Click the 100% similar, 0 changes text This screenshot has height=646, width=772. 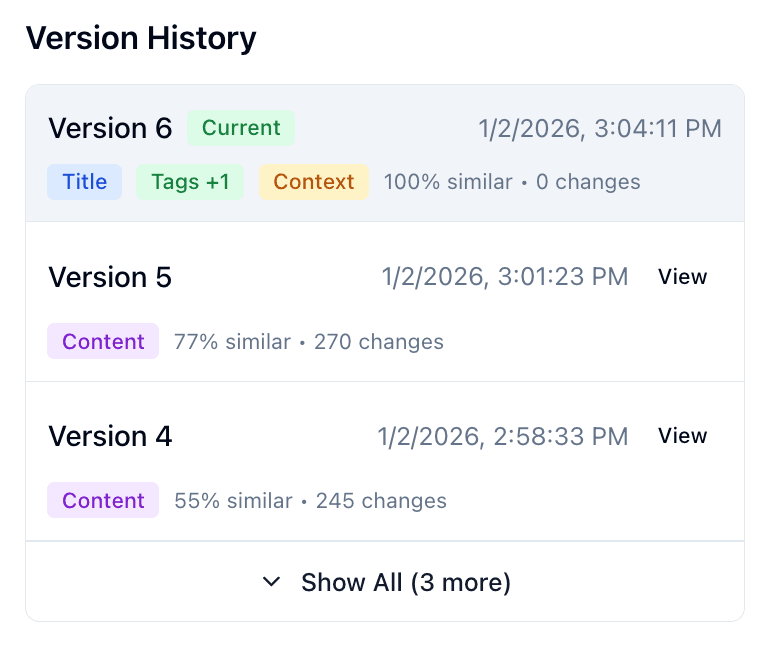(x=512, y=182)
